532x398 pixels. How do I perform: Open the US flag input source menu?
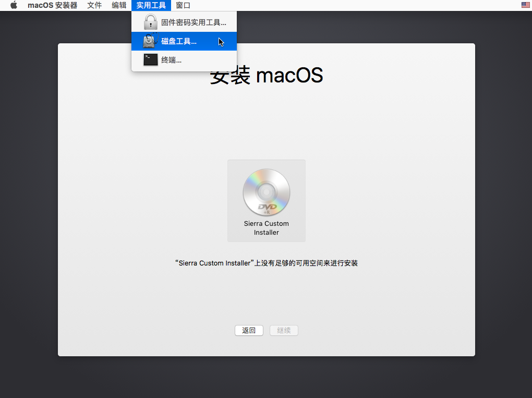pos(526,5)
